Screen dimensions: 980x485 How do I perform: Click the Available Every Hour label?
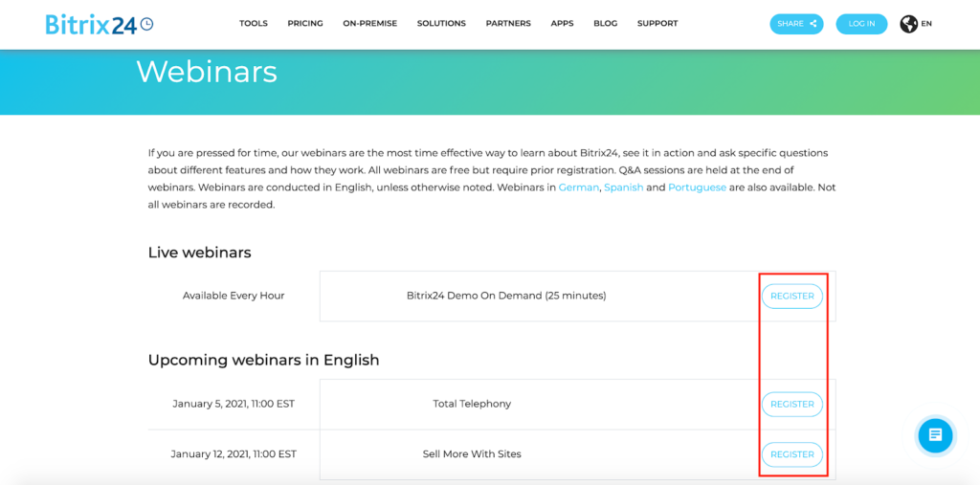pos(234,296)
